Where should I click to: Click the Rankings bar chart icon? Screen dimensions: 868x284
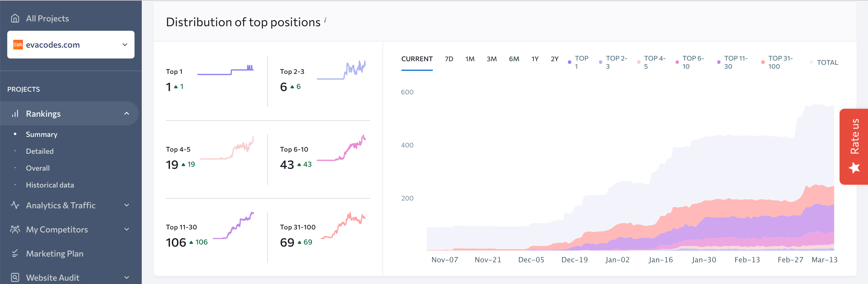[x=15, y=114]
